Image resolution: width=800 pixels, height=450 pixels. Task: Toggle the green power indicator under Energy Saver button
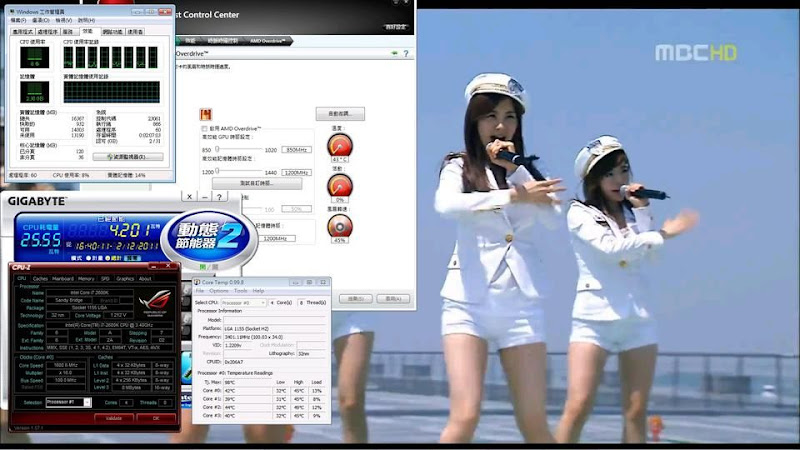tap(203, 267)
